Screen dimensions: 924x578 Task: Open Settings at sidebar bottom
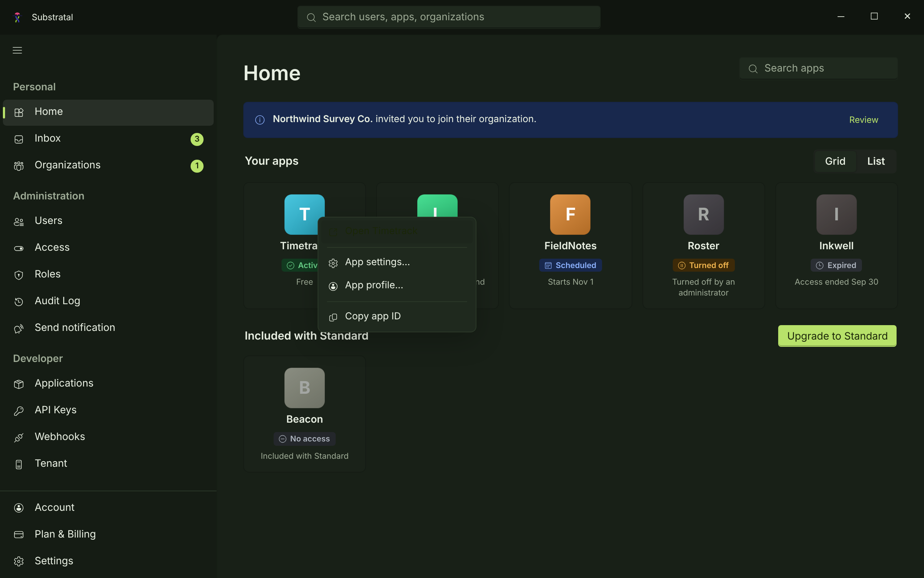point(108,561)
